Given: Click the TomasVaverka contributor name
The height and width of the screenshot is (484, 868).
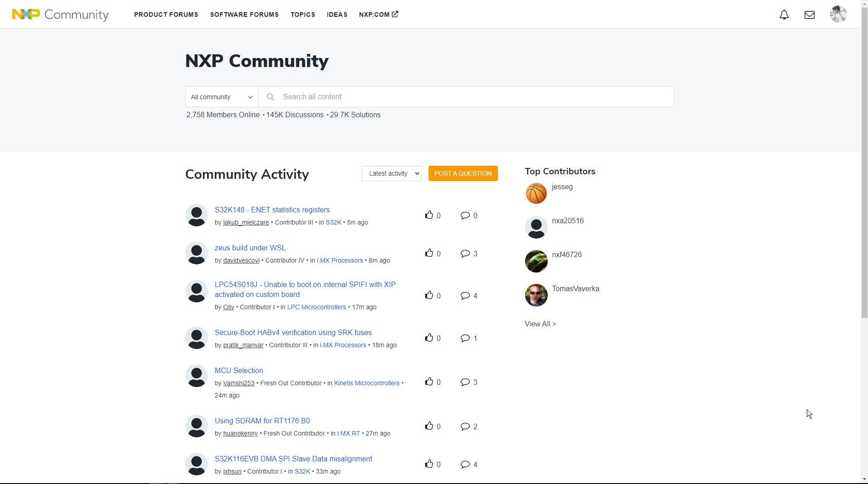Looking at the screenshot, I should click(575, 289).
